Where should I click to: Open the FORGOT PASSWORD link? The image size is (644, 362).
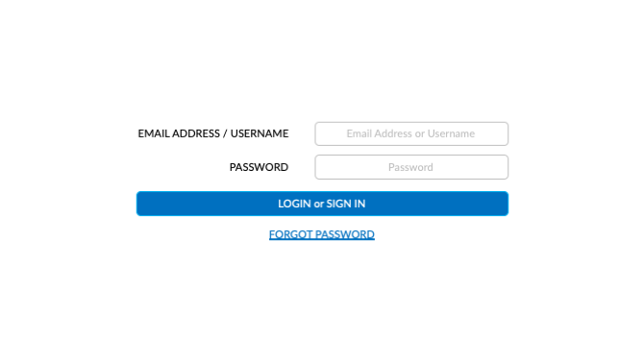point(322,234)
